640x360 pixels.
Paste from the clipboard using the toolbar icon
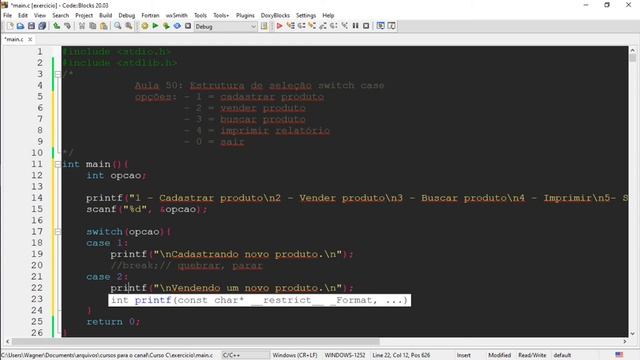[104, 26]
